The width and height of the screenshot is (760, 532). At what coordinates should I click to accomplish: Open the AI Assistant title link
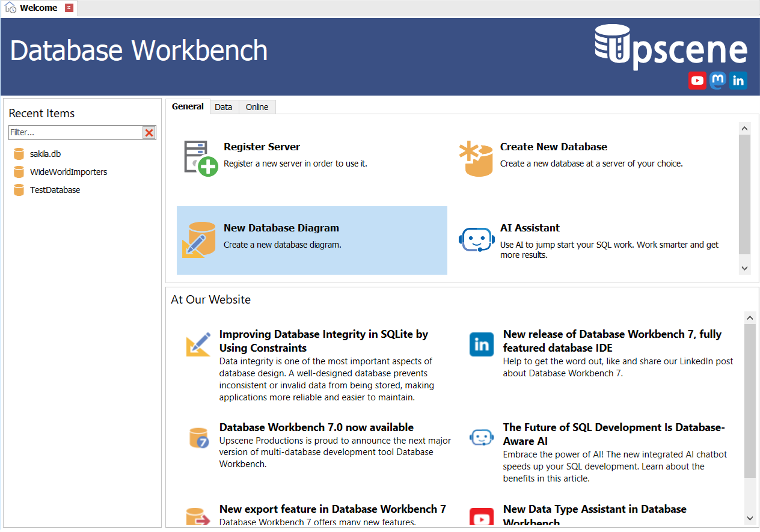[530, 228]
